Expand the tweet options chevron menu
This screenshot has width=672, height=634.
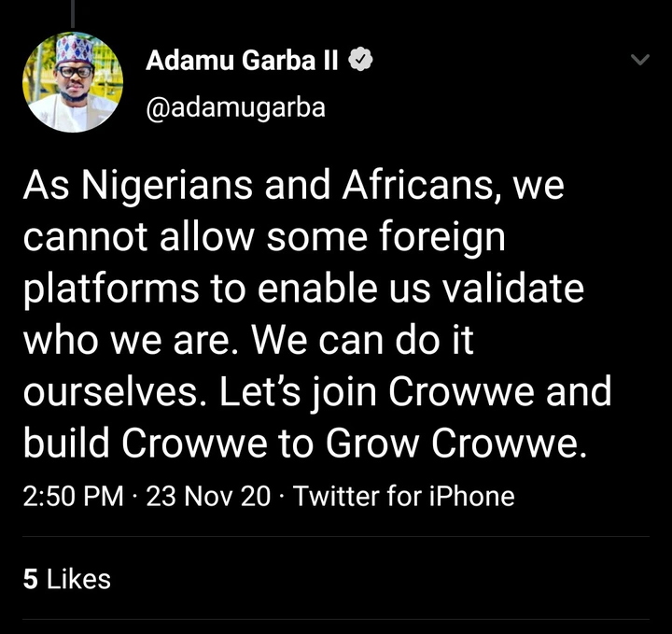(x=639, y=60)
